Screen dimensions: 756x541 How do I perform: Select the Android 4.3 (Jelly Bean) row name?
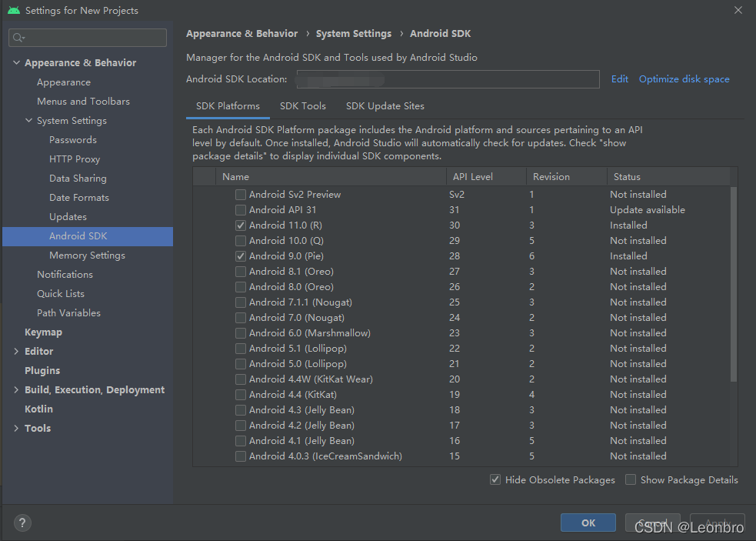tap(301, 410)
